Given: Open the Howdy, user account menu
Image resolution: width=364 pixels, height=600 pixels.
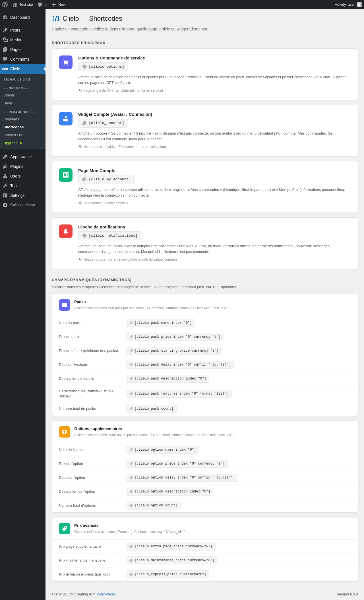Looking at the screenshot, I should pos(348,5).
